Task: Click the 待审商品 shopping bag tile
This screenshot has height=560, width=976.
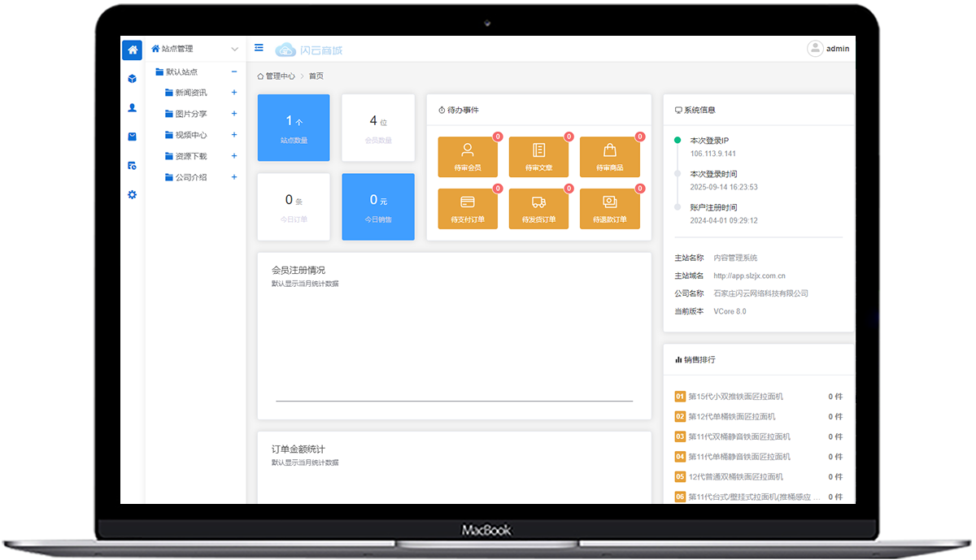Action: 609,157
